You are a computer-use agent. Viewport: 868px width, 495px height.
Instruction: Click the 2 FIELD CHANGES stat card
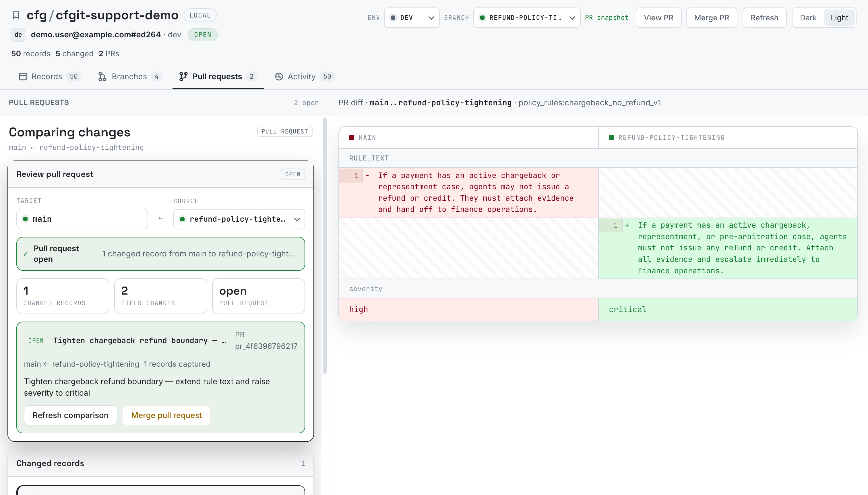(x=161, y=296)
